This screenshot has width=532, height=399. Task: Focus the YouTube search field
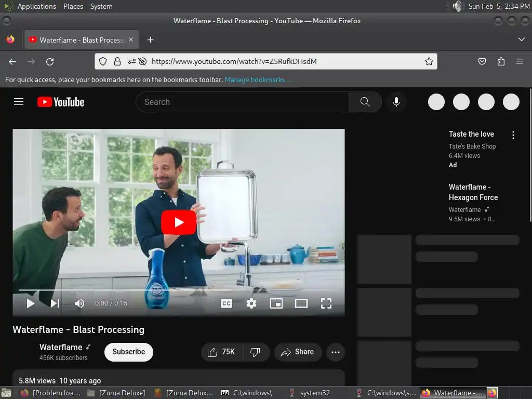coord(242,102)
